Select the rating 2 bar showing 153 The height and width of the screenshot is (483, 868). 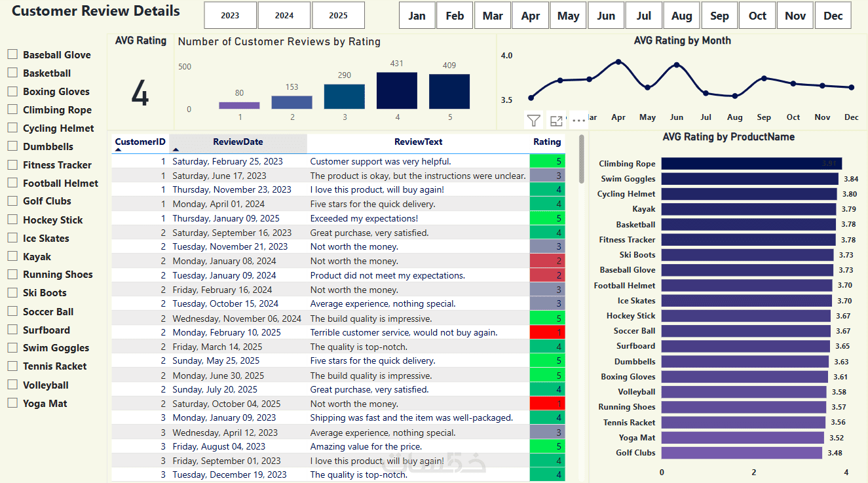click(x=292, y=102)
